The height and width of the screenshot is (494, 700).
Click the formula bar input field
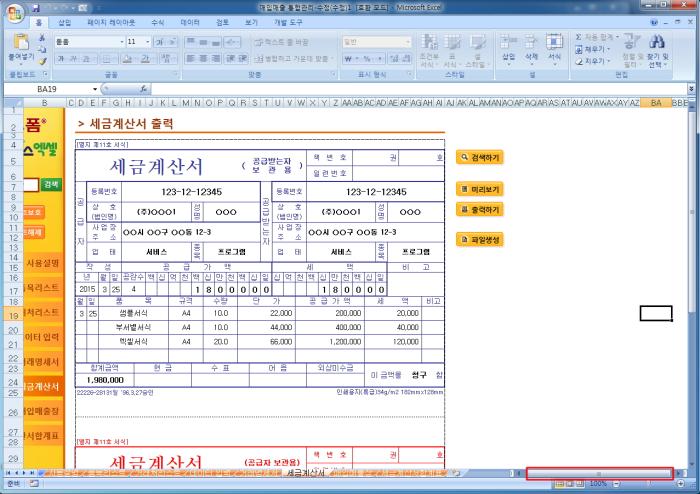(400, 89)
